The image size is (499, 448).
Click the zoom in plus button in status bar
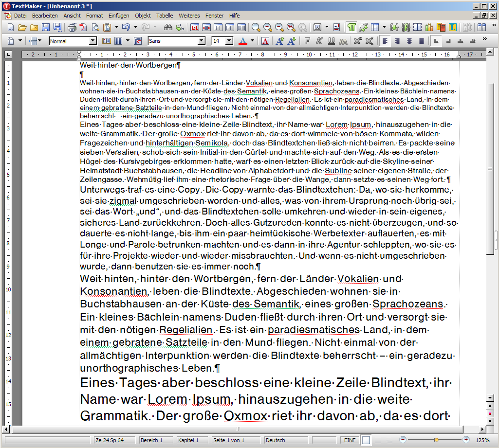pos(466,440)
